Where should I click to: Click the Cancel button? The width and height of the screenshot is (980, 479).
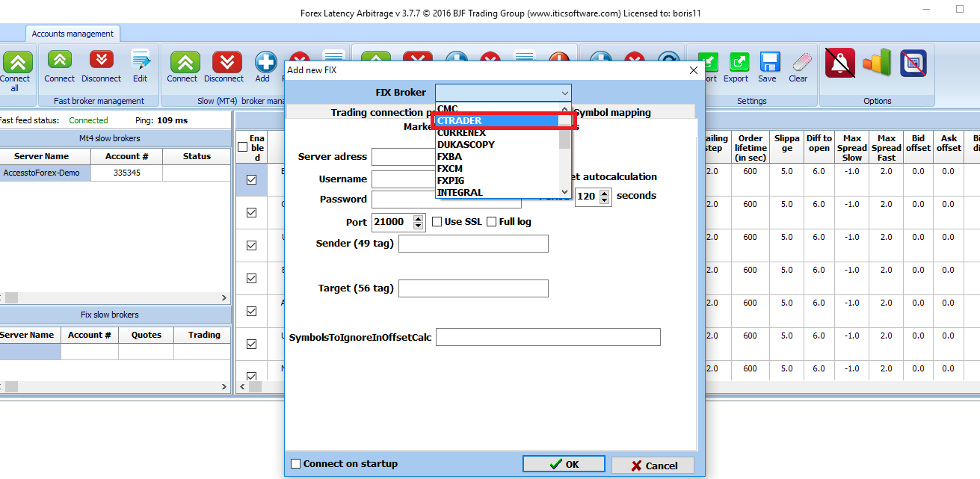pyautogui.click(x=653, y=465)
